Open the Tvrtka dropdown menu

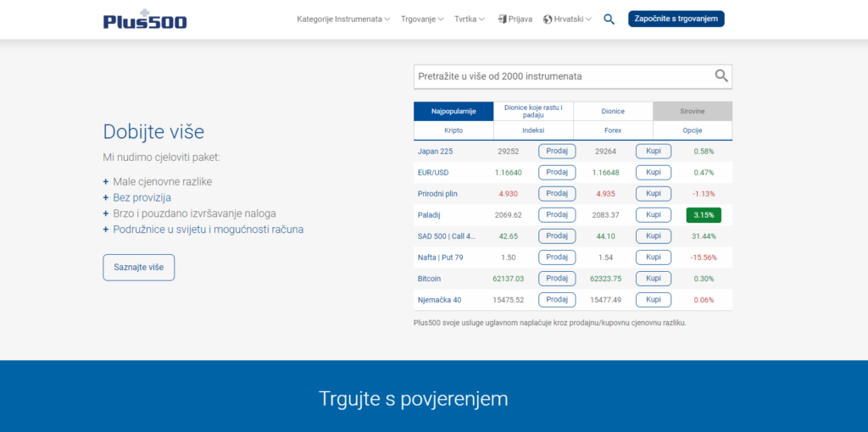pos(470,19)
